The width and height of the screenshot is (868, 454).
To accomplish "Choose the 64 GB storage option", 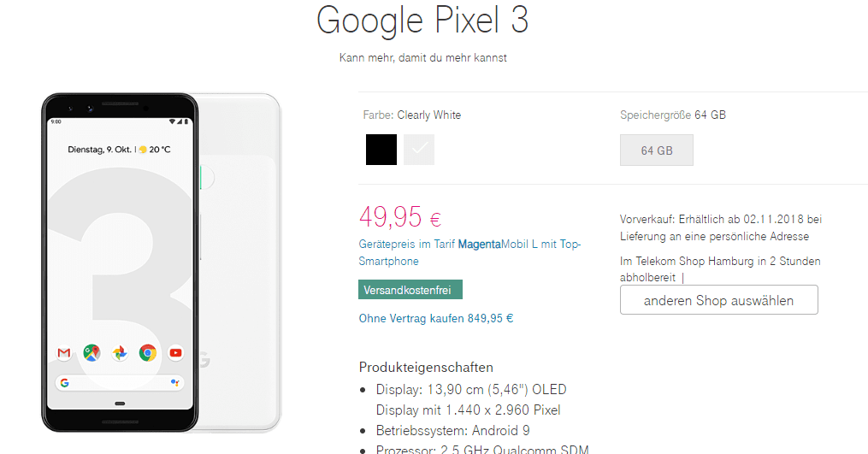I will click(656, 150).
